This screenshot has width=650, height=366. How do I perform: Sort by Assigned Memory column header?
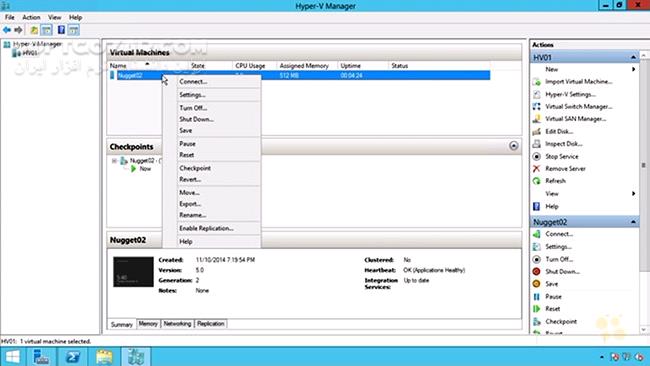(x=307, y=66)
